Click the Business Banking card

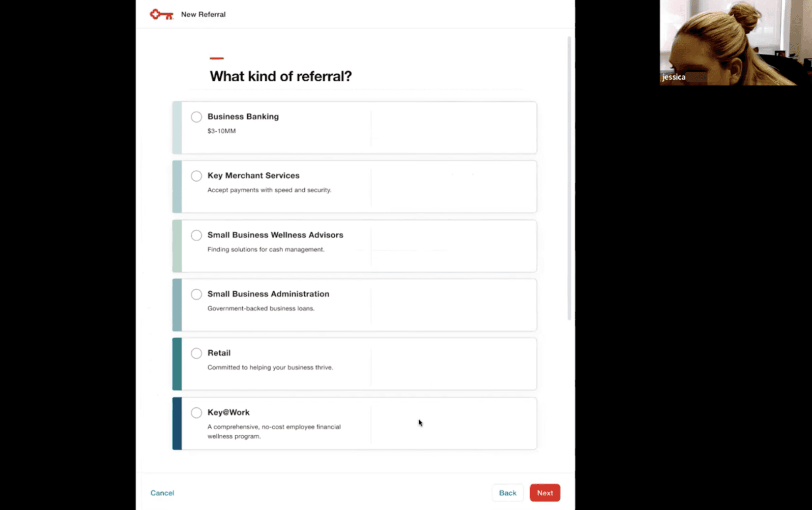[354, 127]
